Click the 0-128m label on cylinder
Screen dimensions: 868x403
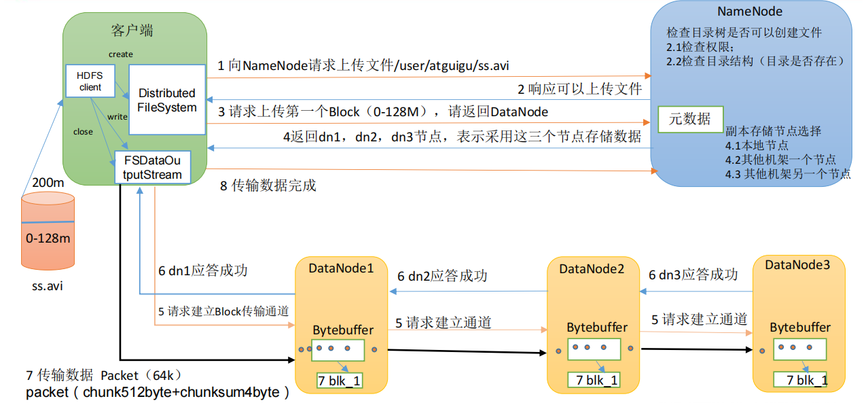pyautogui.click(x=48, y=239)
